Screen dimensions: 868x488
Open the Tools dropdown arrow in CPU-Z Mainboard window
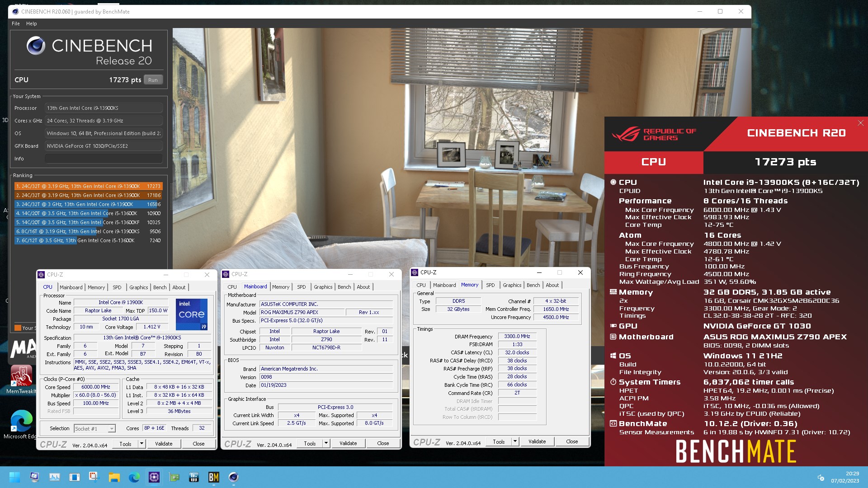coord(326,443)
